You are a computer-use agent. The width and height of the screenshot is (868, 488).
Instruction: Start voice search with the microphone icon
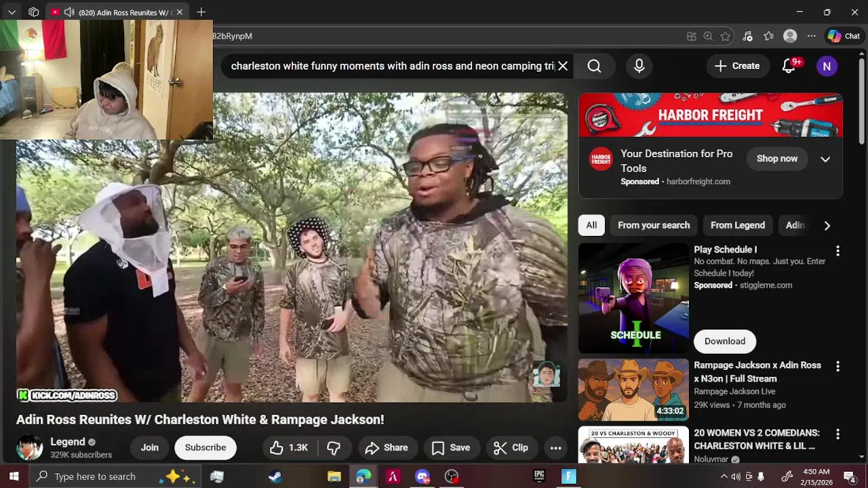click(x=639, y=66)
